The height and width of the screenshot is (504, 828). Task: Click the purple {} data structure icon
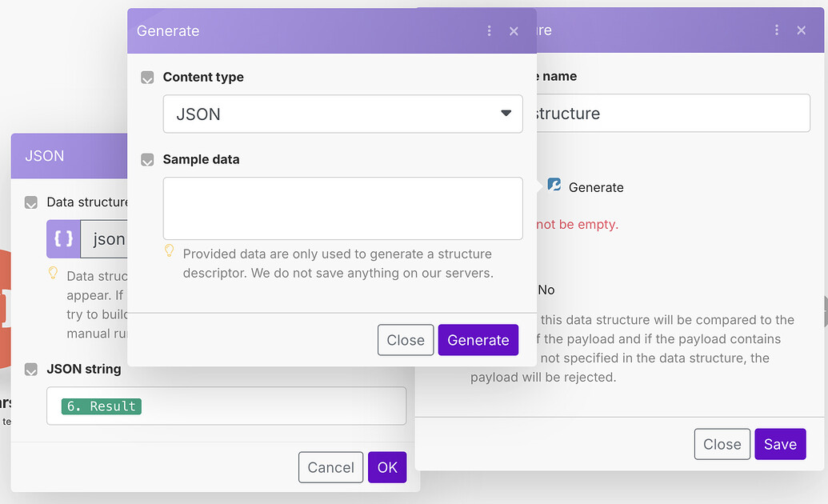coord(63,238)
